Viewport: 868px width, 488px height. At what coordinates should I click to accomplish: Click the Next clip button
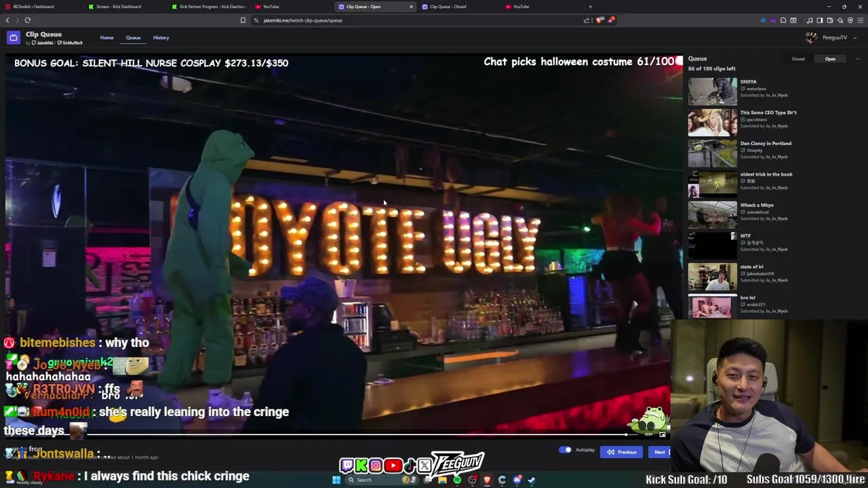point(659,452)
